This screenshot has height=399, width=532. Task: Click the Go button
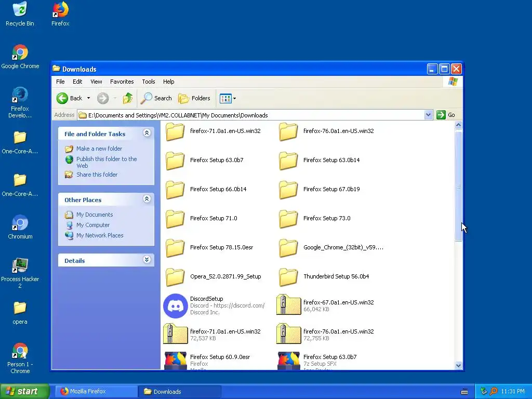[446, 115]
